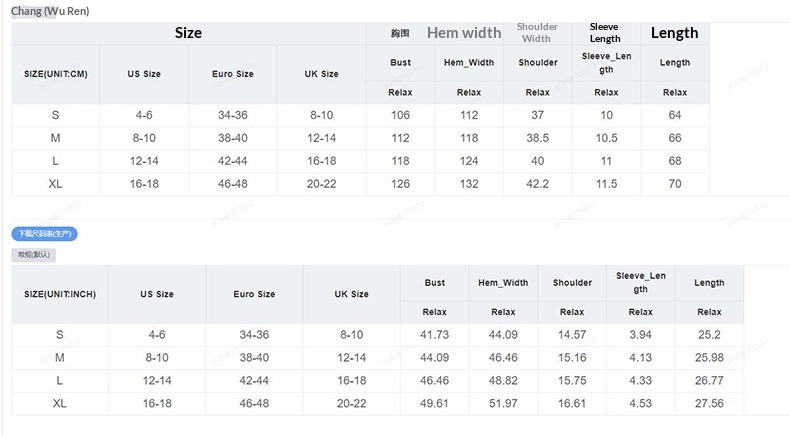This screenshot has width=790, height=436.
Task: Click the US Size header in the INCH table
Action: (157, 294)
